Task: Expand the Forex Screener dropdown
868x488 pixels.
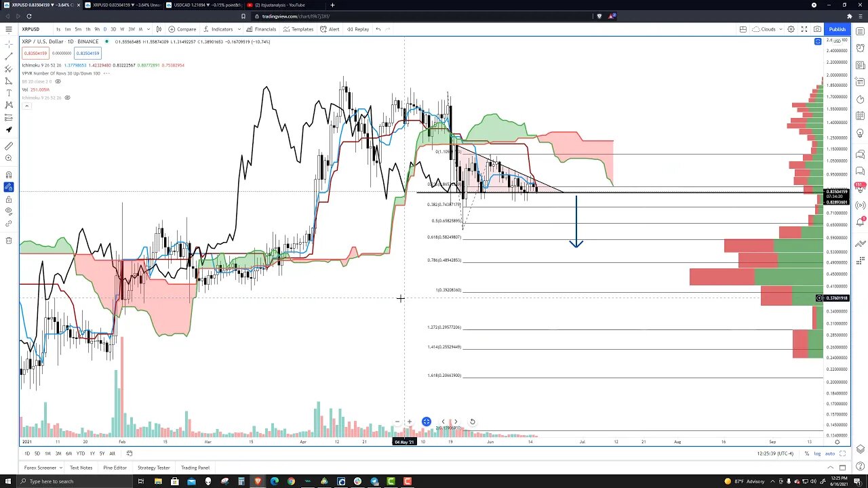Action: pyautogui.click(x=61, y=468)
